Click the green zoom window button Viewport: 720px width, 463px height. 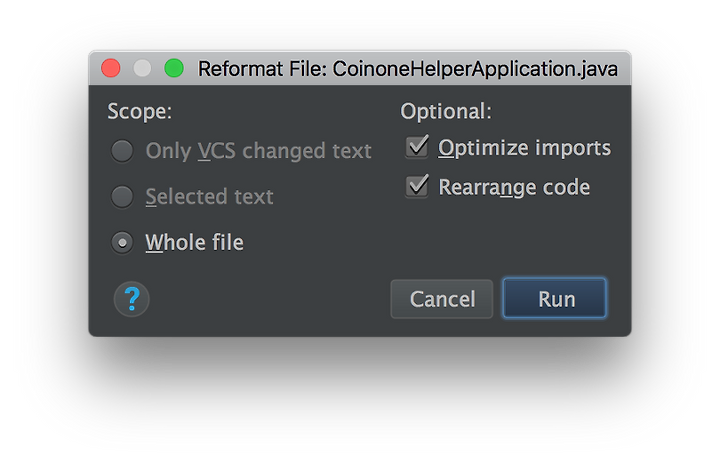(x=174, y=68)
